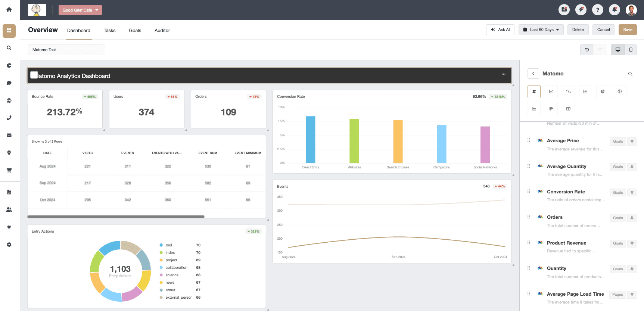This screenshot has height=311, width=644.
Task: Open the shopping cart sidebar icon
Action: pyautogui.click(x=9, y=170)
